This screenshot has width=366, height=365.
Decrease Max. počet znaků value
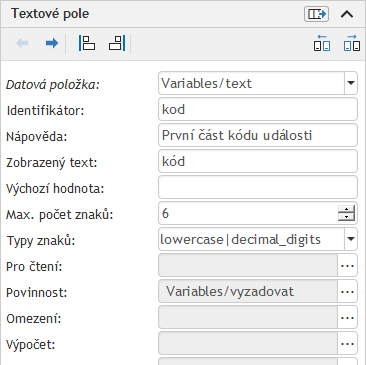pyautogui.click(x=346, y=217)
